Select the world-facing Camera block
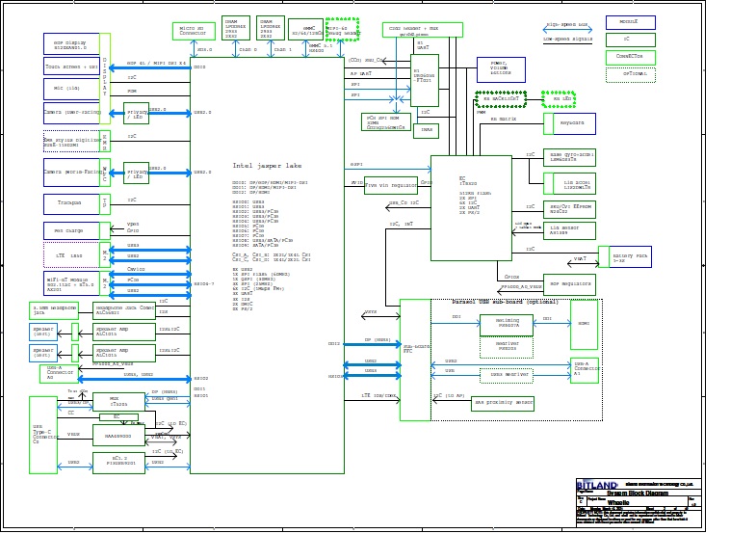This screenshot has height=534, width=756. [x=71, y=173]
